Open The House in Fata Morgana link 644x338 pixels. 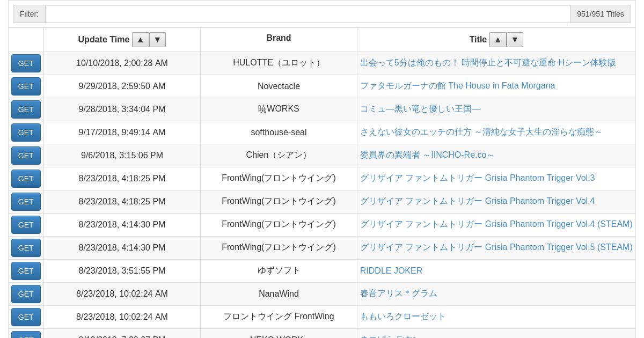[457, 86]
